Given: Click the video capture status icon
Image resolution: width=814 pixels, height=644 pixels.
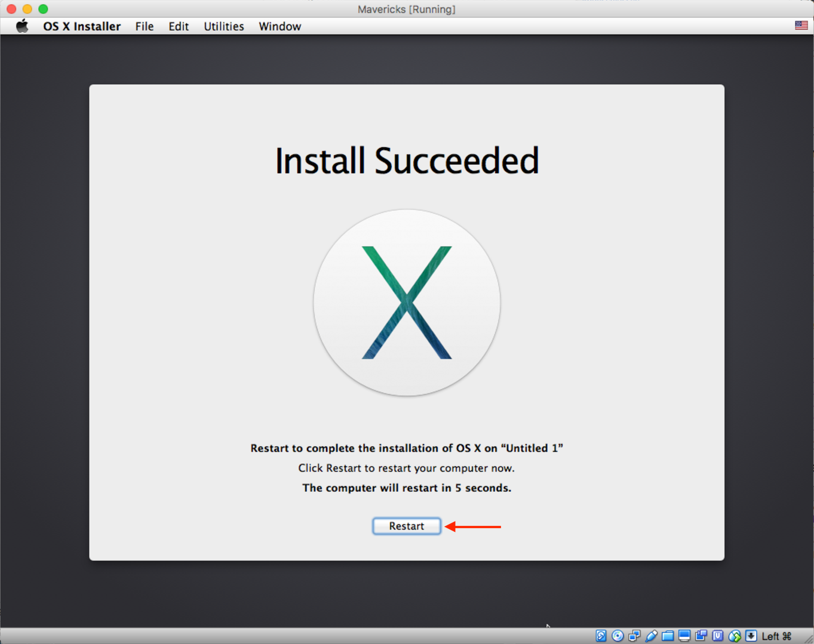Looking at the screenshot, I should click(x=701, y=636).
